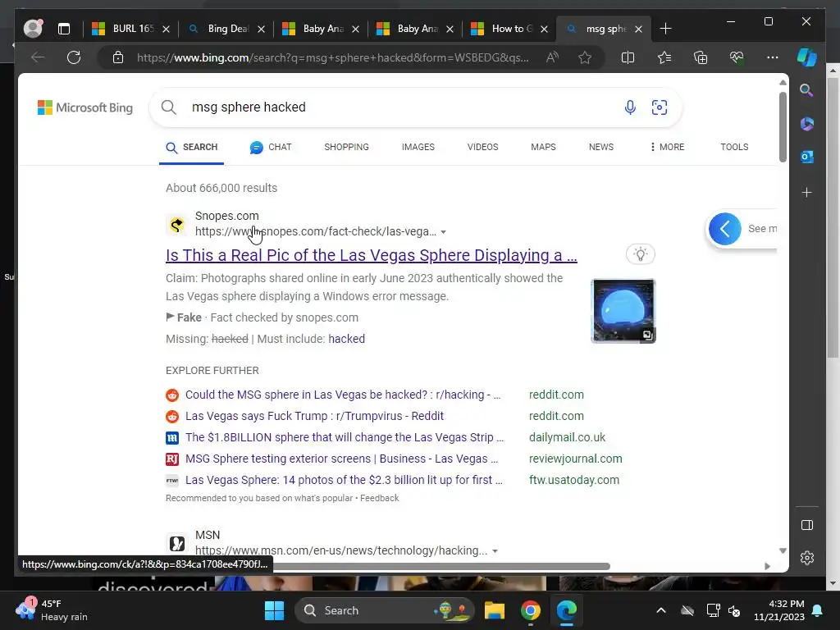840x630 pixels.
Task: Open 'Could the MSG sphere' Reddit link
Action: click(343, 395)
